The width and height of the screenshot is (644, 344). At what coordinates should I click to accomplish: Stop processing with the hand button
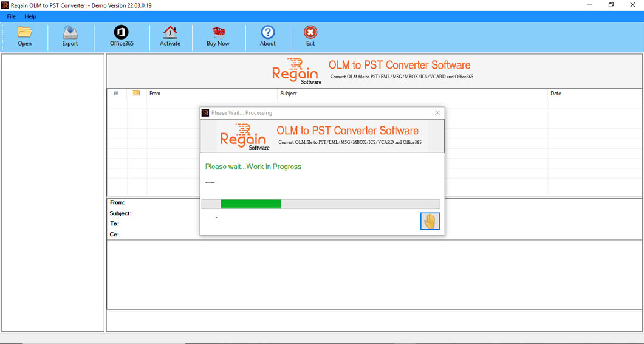pos(430,221)
